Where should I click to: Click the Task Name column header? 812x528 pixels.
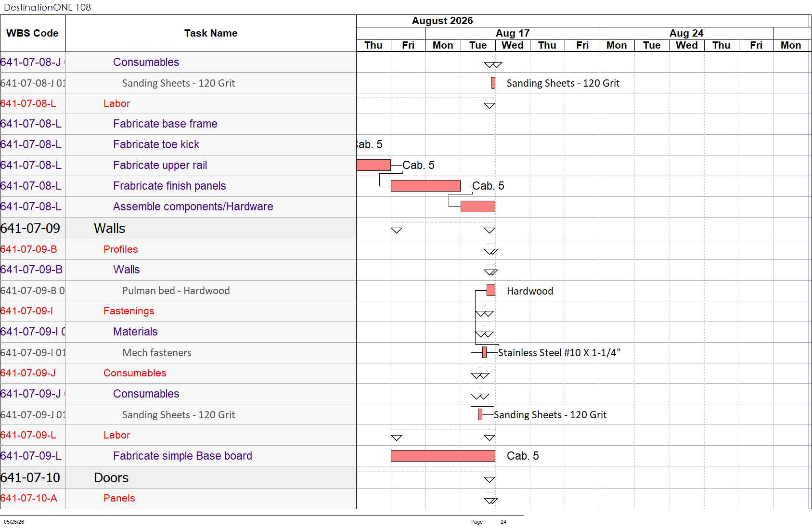coord(211,33)
